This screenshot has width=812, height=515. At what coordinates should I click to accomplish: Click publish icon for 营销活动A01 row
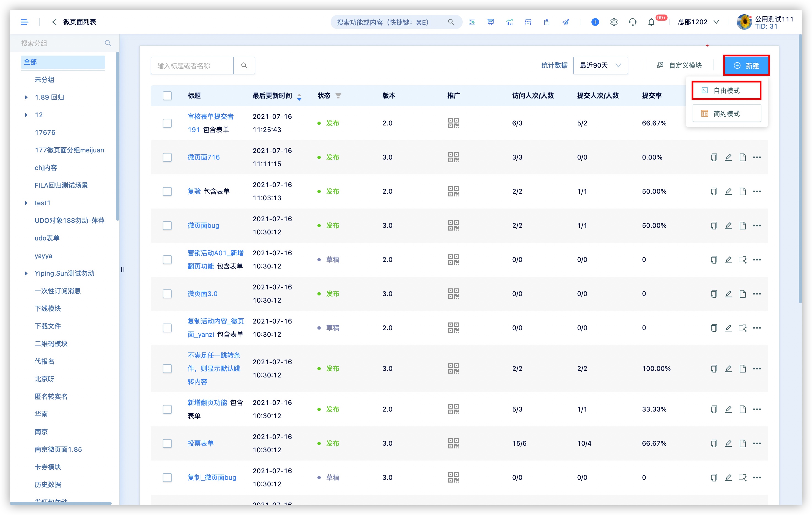click(742, 260)
